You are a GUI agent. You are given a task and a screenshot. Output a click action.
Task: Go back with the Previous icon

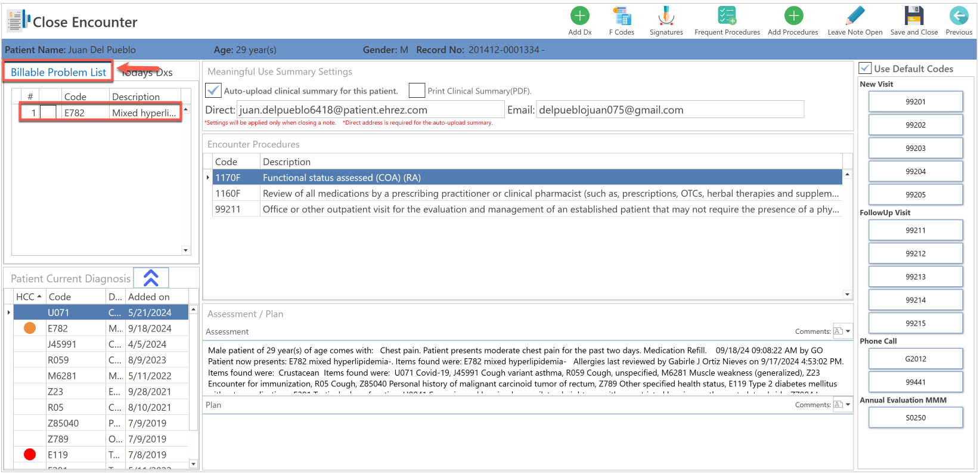959,16
